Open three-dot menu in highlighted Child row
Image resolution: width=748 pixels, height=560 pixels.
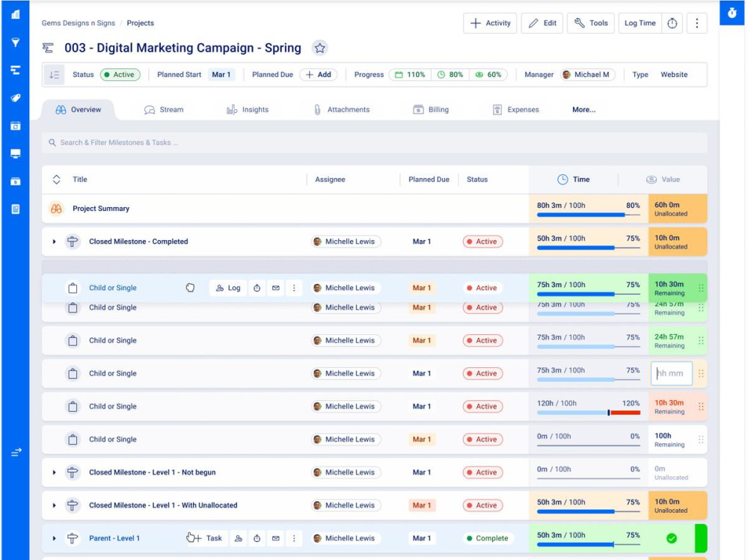(x=294, y=288)
